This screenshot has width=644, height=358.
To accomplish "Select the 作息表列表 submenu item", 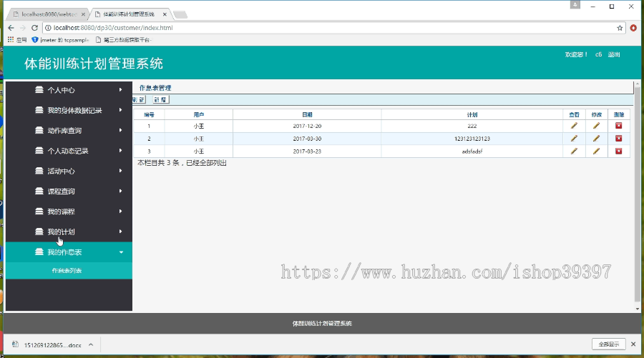I will (x=67, y=271).
